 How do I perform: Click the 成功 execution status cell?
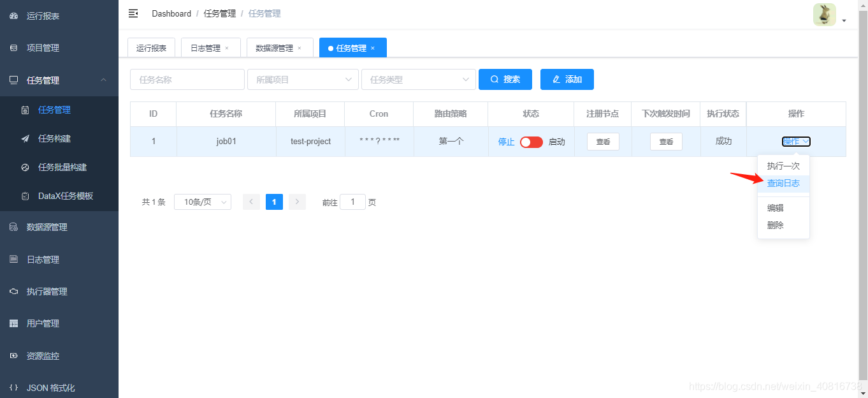(723, 142)
